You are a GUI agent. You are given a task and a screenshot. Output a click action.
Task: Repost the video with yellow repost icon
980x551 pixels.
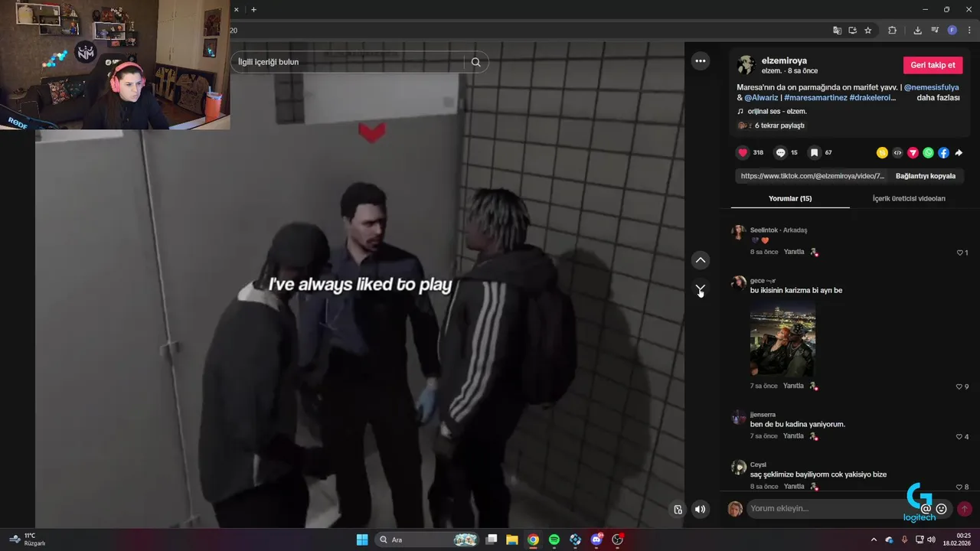882,153
